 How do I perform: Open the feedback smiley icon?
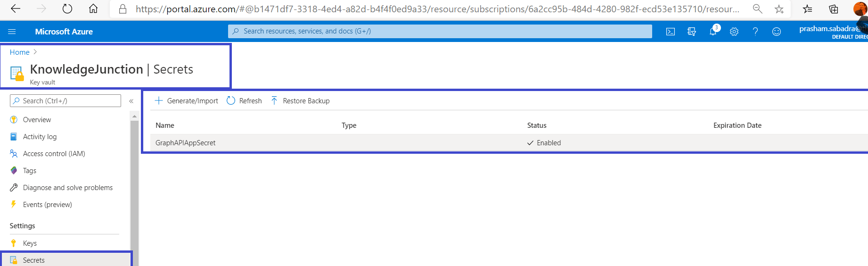pos(777,32)
